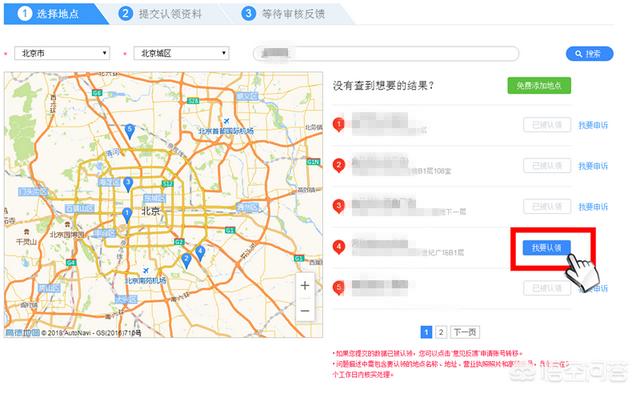This screenshot has height=394, width=640.
Task: Go to page 2 of results
Action: pyautogui.click(x=441, y=332)
